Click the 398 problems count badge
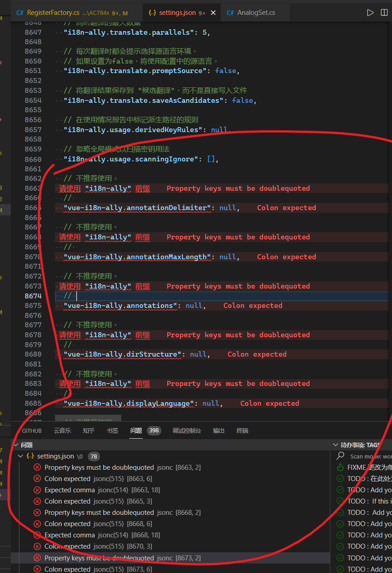The image size is (392, 573). click(x=154, y=431)
